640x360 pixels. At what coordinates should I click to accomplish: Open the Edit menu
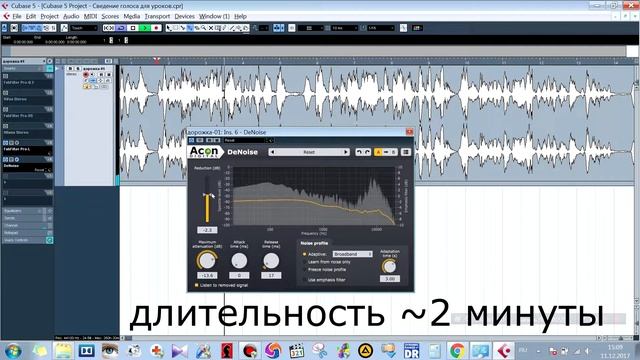[x=31, y=16]
